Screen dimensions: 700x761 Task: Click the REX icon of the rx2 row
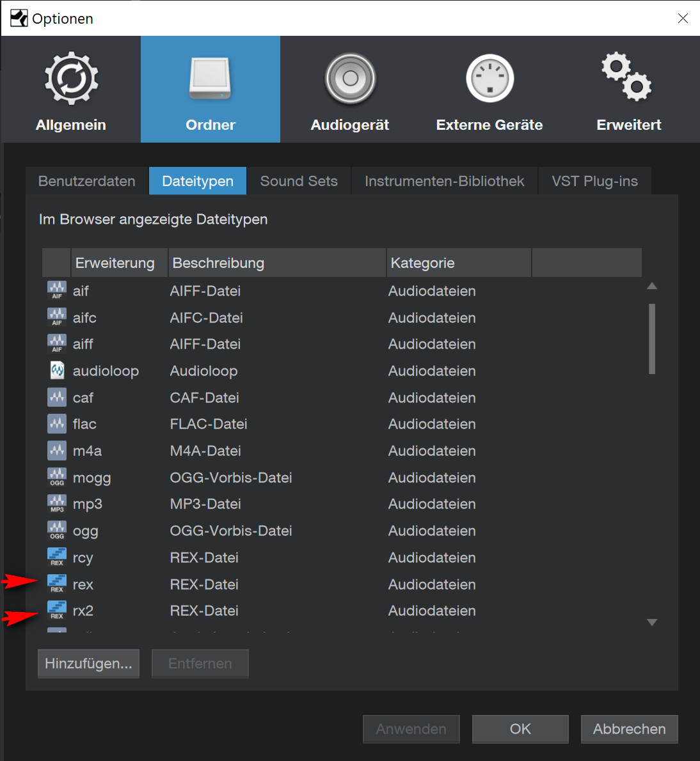tap(57, 611)
